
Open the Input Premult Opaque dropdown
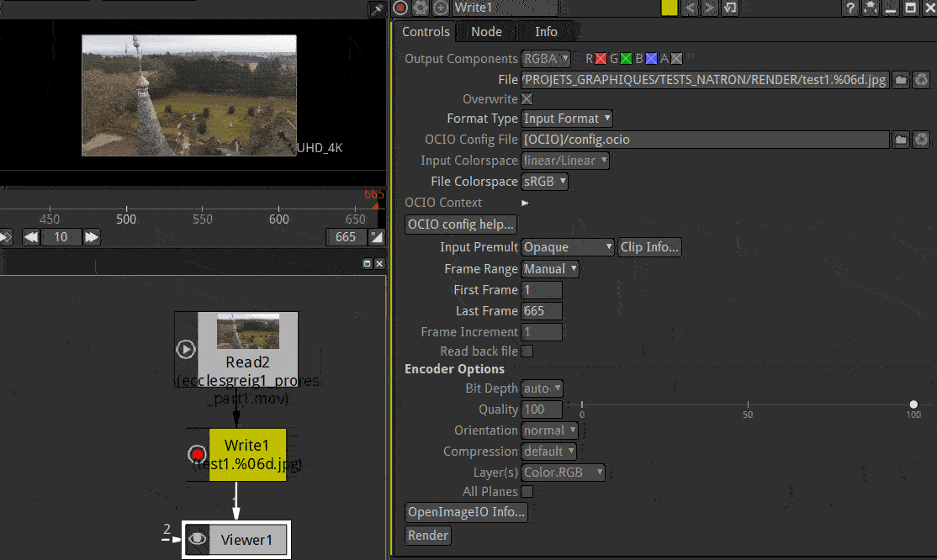pos(568,247)
